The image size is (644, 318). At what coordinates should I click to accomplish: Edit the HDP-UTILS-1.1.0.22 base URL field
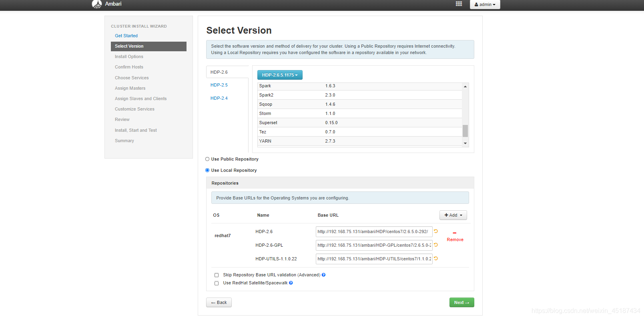[x=374, y=259]
